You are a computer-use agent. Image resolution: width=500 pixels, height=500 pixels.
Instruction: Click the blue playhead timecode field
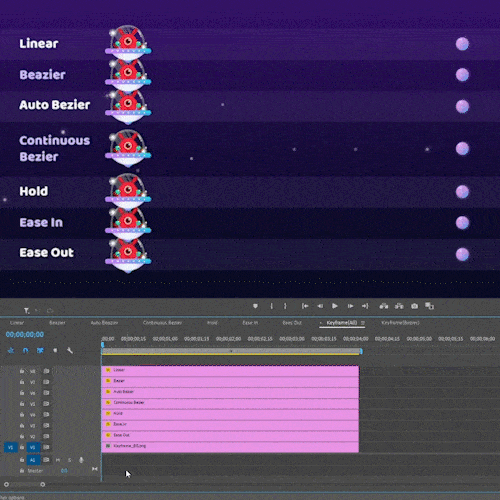click(x=25, y=334)
